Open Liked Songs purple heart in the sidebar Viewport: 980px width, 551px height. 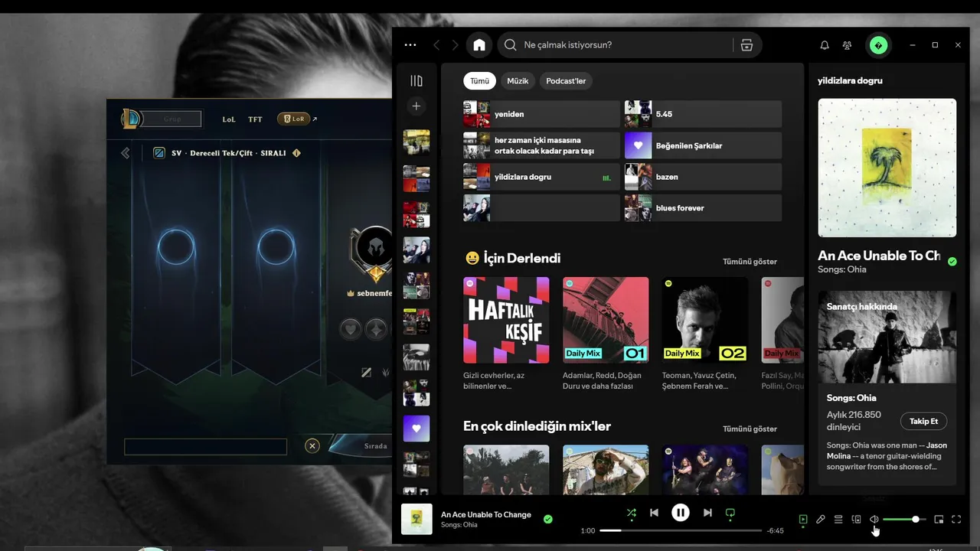point(416,429)
